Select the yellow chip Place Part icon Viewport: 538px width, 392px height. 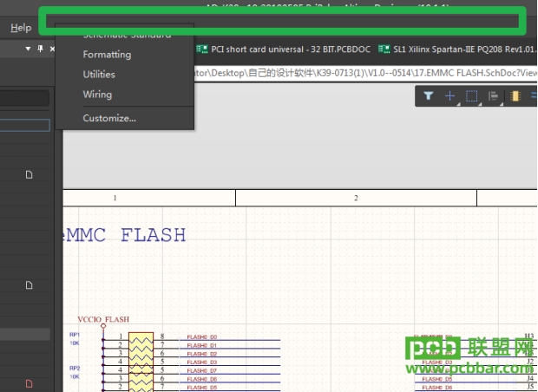pyautogui.click(x=515, y=96)
